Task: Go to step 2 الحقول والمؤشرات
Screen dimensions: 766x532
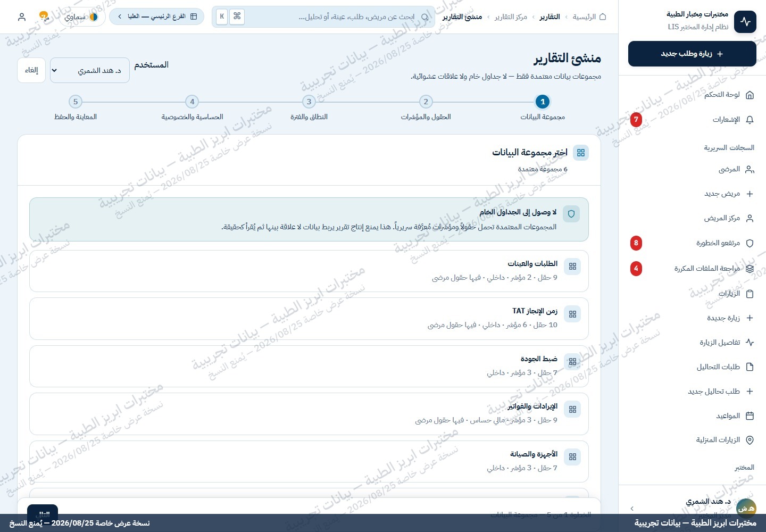Action: click(426, 108)
